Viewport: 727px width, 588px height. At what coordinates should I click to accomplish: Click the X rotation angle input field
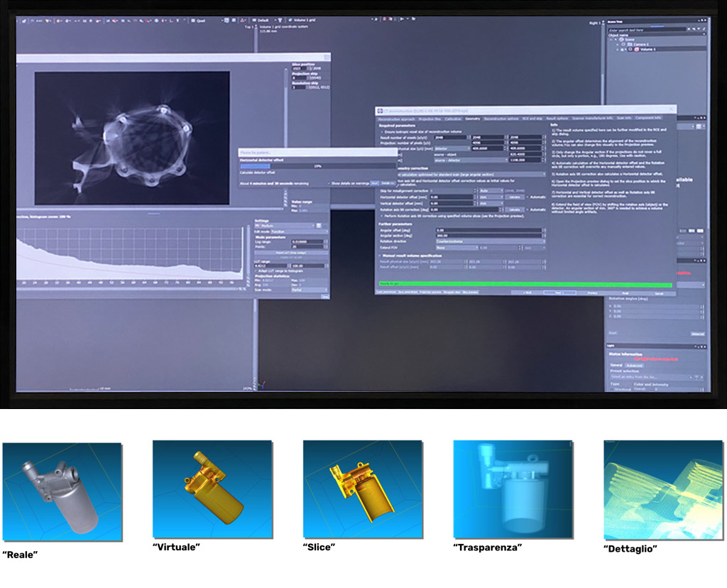(x=655, y=307)
